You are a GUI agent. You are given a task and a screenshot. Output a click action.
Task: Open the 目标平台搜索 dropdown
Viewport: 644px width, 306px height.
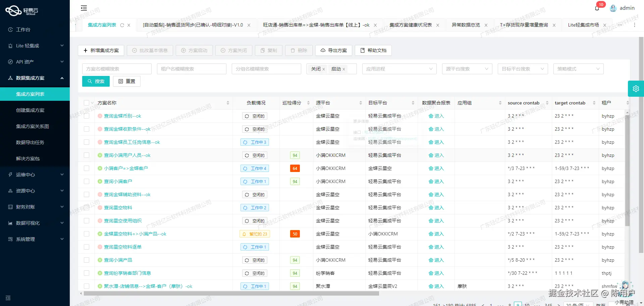[522, 69]
